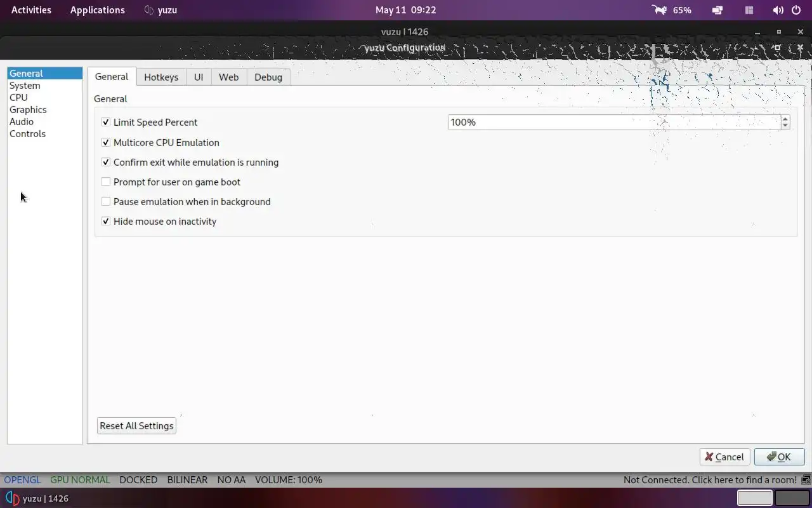Select General in the sidebar category list
The image size is (812, 508).
(45, 73)
